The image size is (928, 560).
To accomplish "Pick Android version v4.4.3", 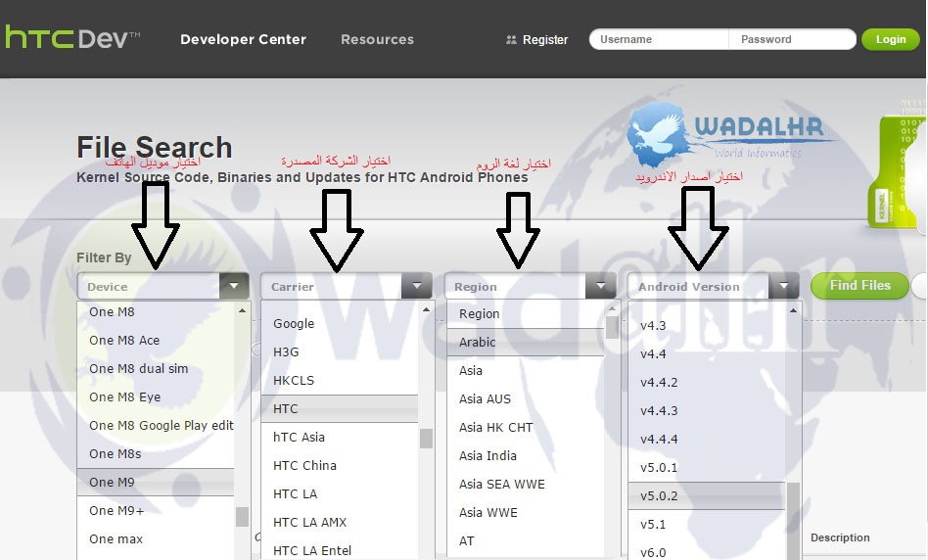I will coord(707,411).
